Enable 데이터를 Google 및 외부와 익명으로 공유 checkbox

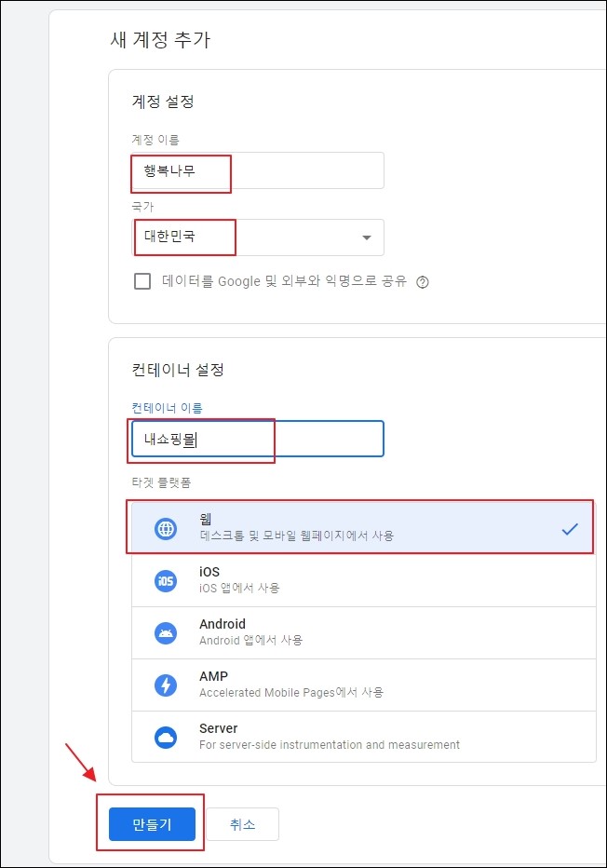(x=142, y=281)
